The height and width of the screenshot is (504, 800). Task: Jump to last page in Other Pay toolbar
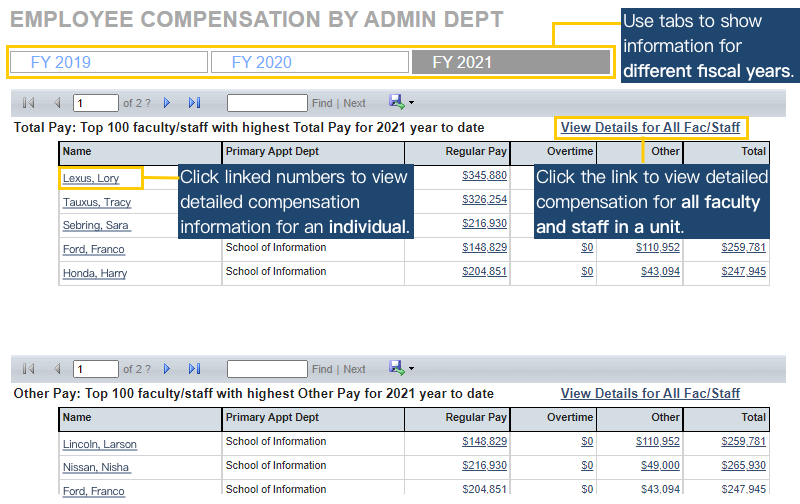tap(194, 369)
